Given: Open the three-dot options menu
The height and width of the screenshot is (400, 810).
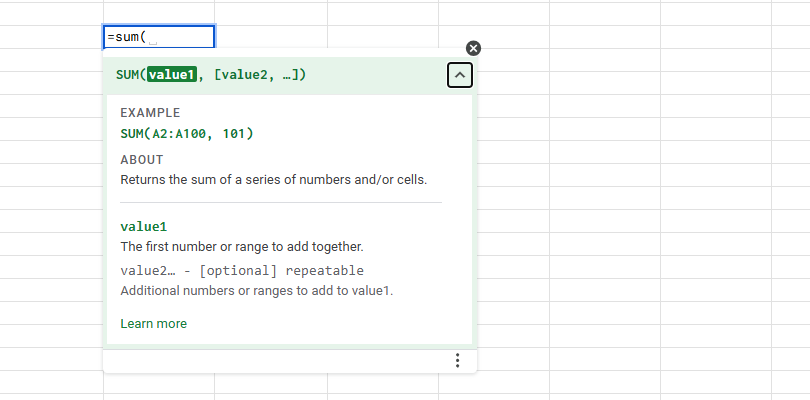Looking at the screenshot, I should 457,360.
